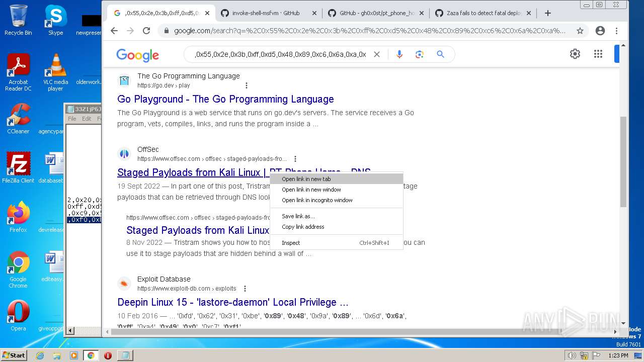Click the address bar URL field
Viewport: 644px width, 362px height.
coord(370,31)
